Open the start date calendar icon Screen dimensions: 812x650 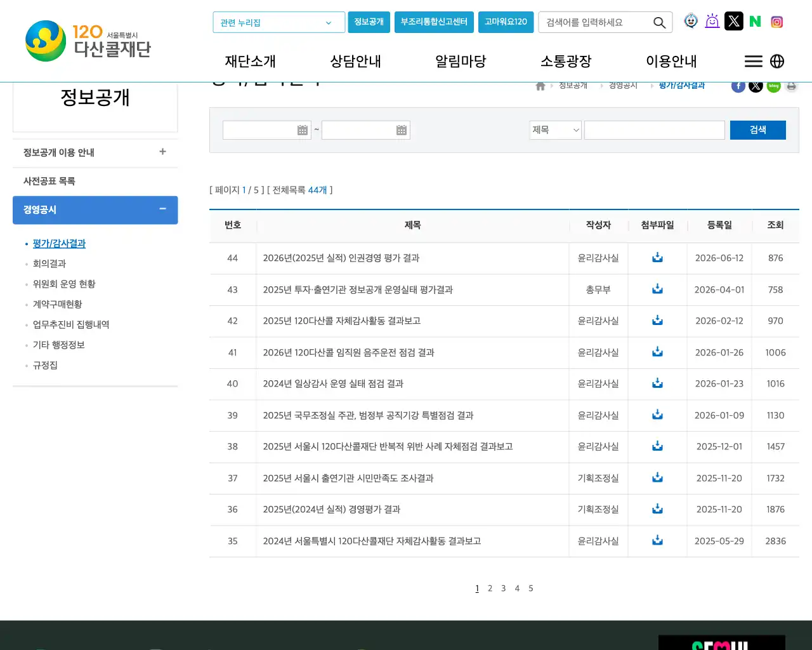303,130
